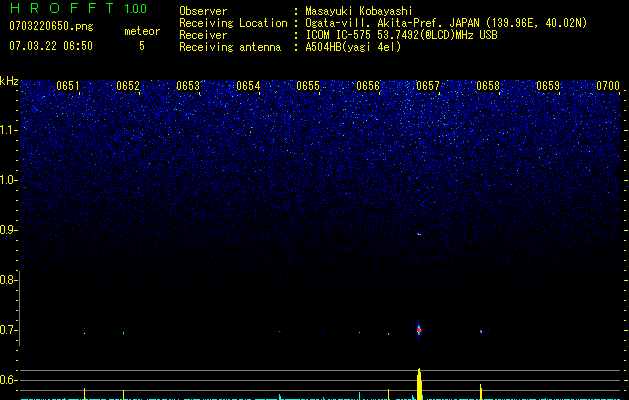Click the 0700 time marker
The image size is (629, 400).
(607, 86)
